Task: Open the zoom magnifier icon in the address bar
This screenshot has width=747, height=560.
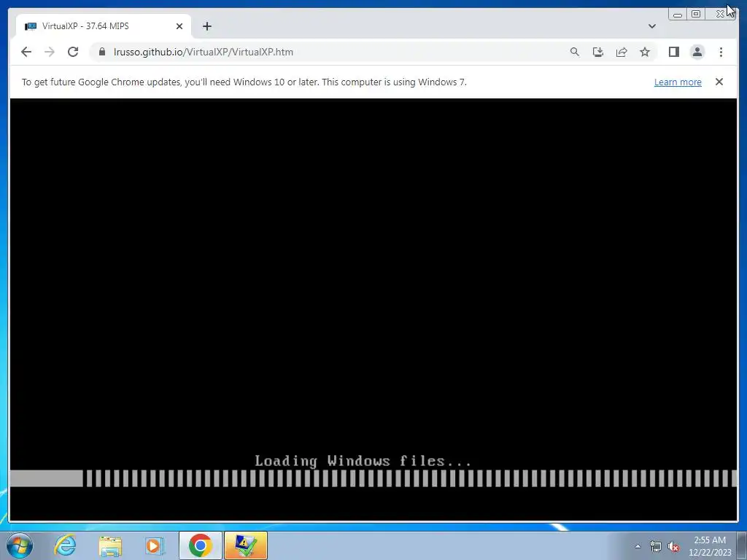Action: coord(575,52)
